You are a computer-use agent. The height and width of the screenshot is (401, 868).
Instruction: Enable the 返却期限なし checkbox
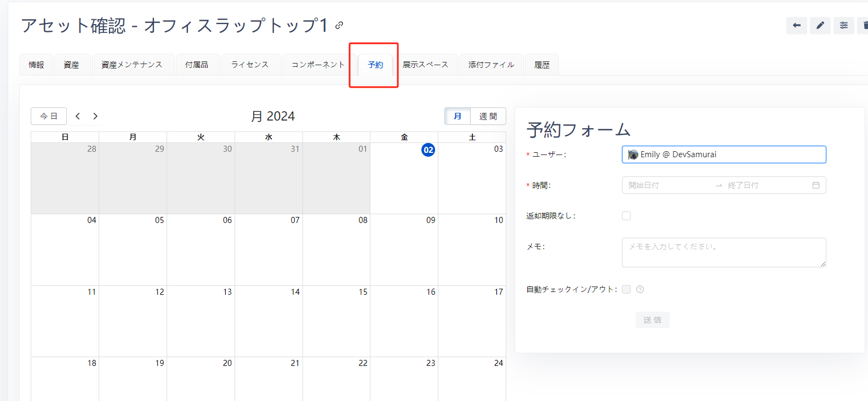click(626, 216)
